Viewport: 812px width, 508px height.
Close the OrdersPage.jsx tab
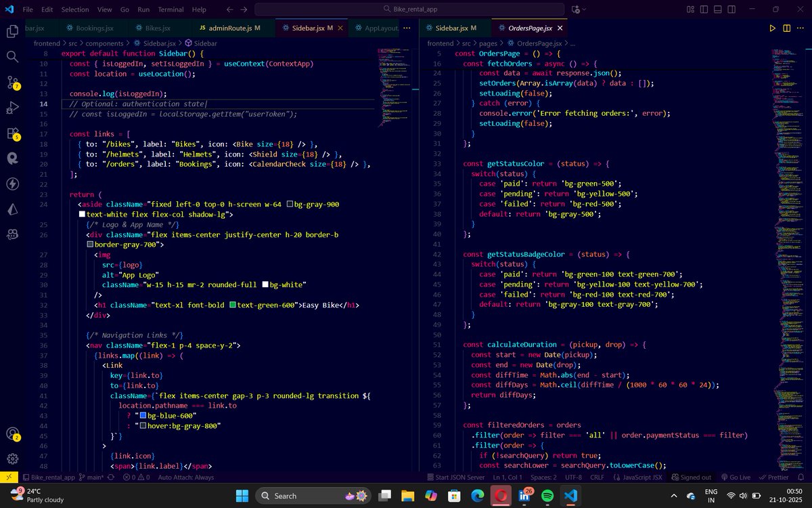[x=560, y=28]
